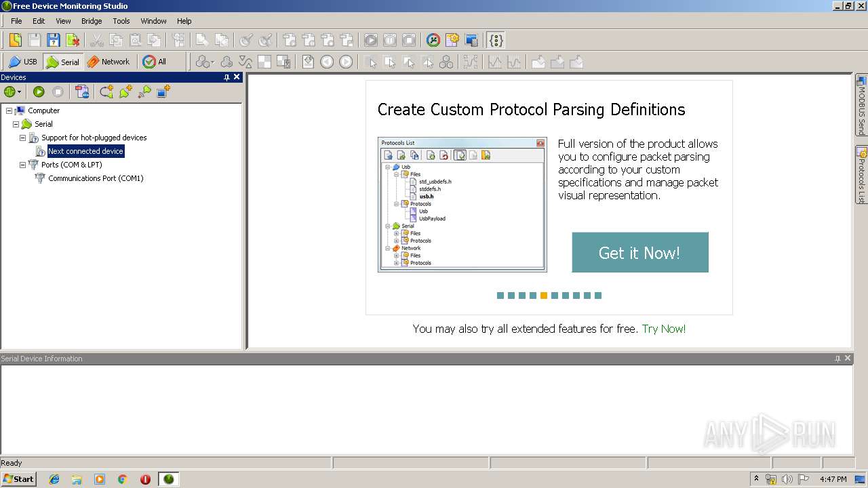Select the highlighted orange slide indicator
The width and height of the screenshot is (868, 488).
(x=544, y=296)
